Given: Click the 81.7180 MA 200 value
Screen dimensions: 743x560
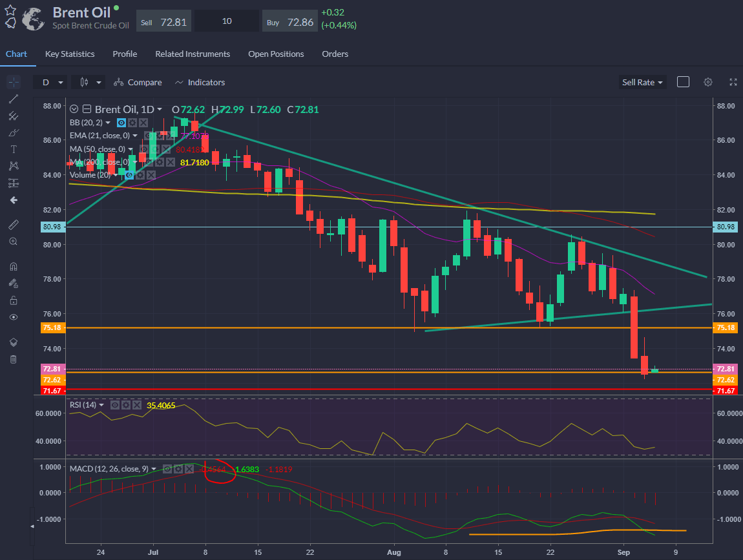Looking at the screenshot, I should point(194,163).
